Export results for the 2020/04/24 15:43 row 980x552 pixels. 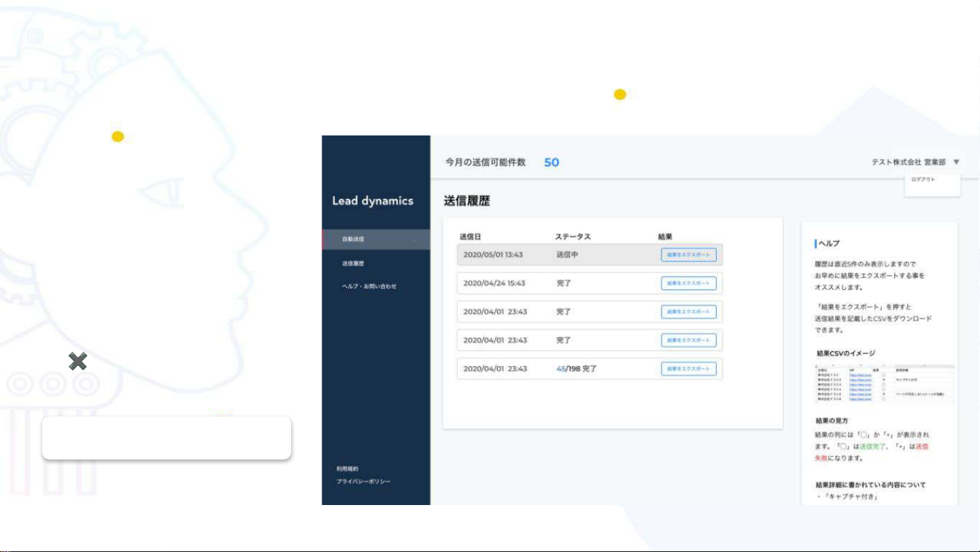[x=688, y=283]
